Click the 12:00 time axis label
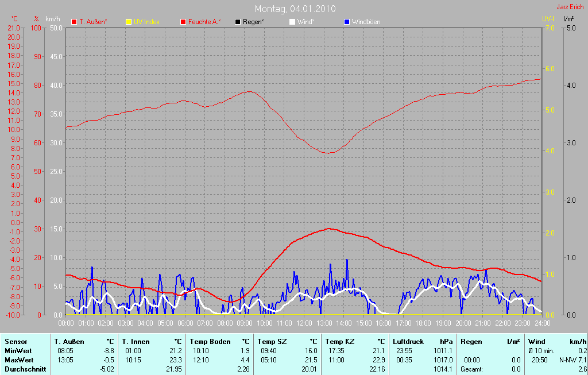 (x=304, y=323)
